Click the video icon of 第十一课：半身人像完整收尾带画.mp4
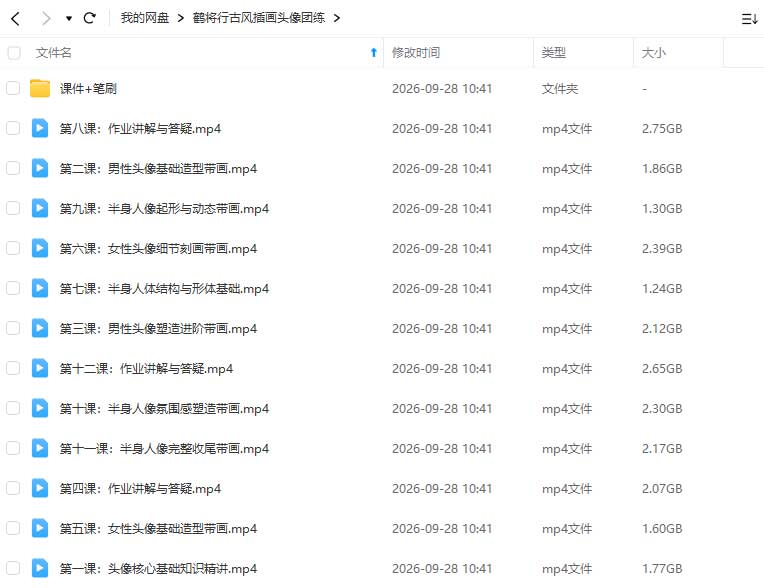Screen dimensions: 764x588 coord(40,448)
